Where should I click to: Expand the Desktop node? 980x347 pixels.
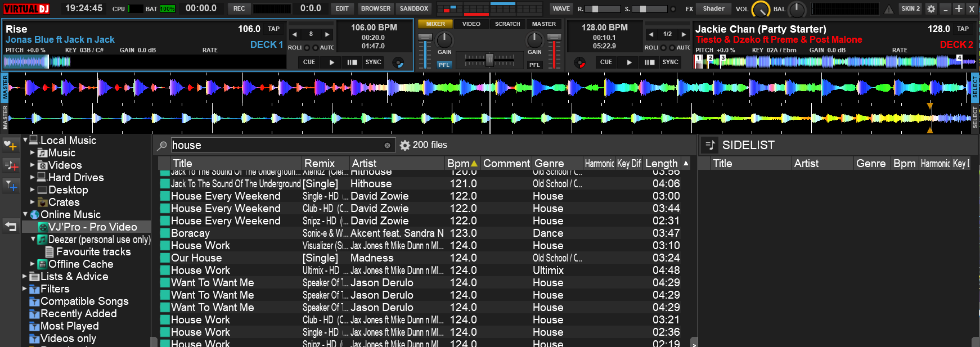33,190
